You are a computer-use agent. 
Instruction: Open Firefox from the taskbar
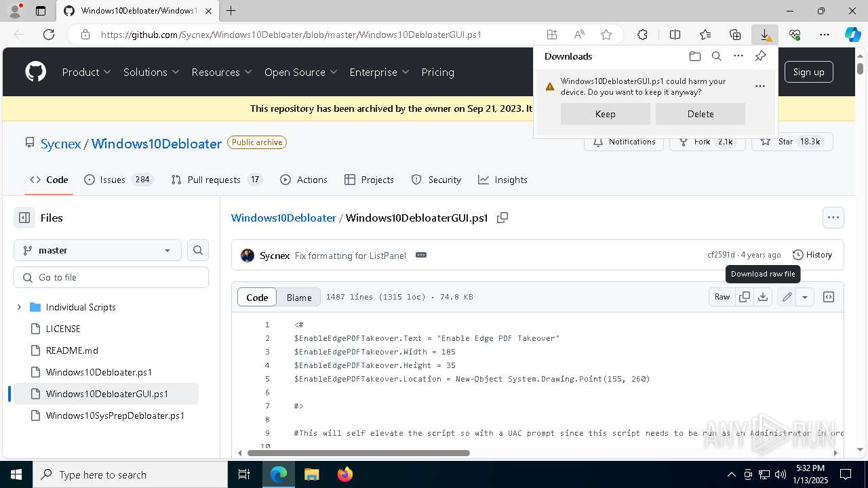(345, 474)
